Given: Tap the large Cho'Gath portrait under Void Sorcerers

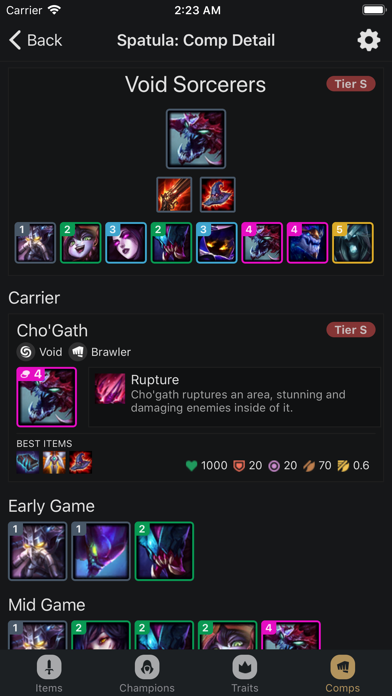Looking at the screenshot, I should point(196,139).
